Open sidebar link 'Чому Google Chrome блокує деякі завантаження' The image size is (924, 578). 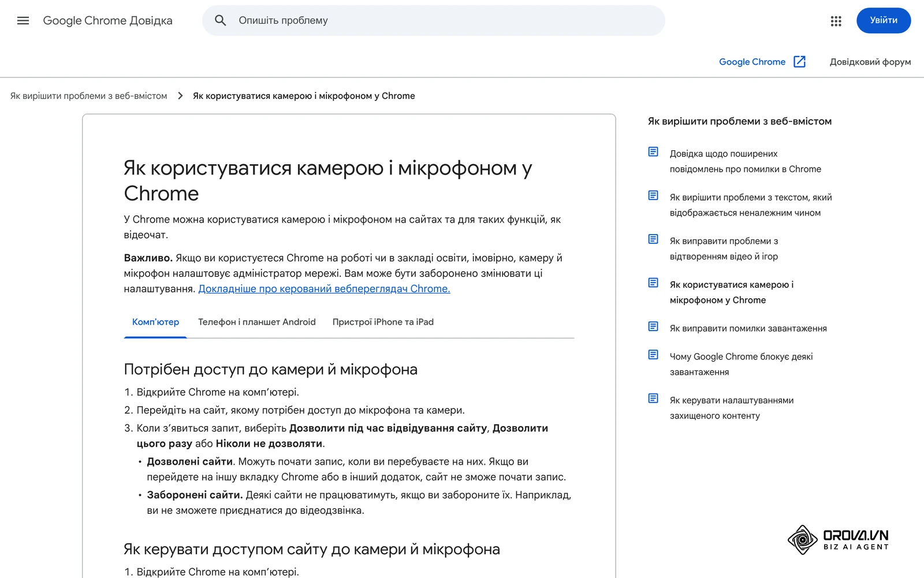741,364
